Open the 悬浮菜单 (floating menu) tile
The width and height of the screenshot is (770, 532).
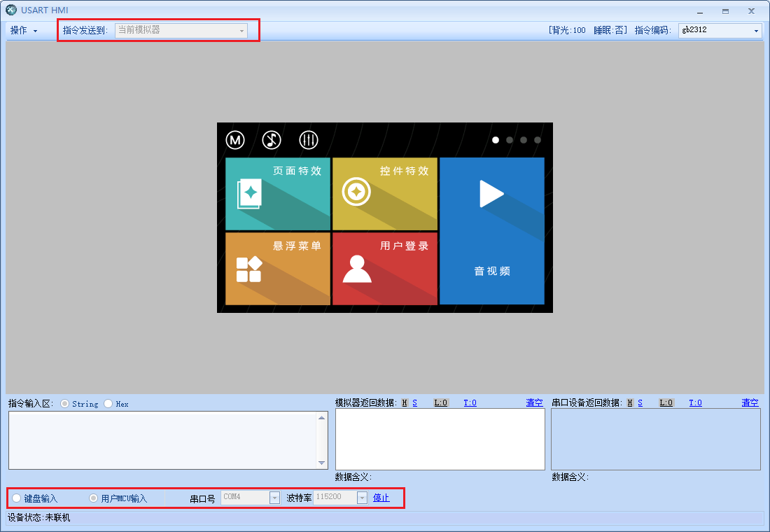pos(277,269)
